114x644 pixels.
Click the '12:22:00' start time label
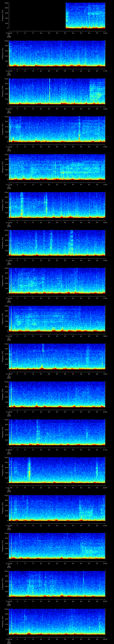pos(9,525)
